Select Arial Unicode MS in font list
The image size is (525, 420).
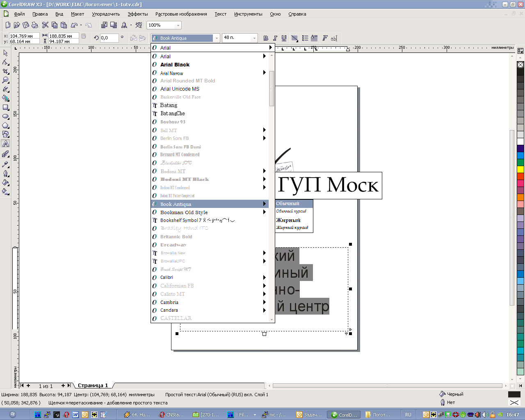pos(210,89)
